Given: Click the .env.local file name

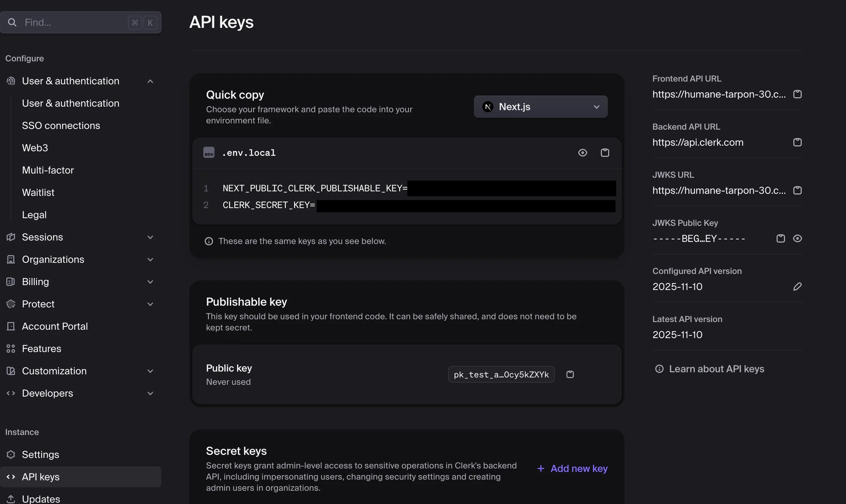Looking at the screenshot, I should (x=249, y=153).
